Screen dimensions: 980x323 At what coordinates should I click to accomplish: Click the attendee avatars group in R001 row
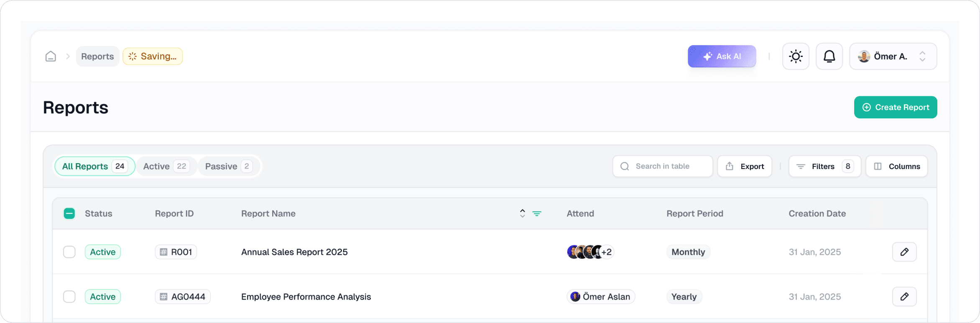pyautogui.click(x=590, y=252)
